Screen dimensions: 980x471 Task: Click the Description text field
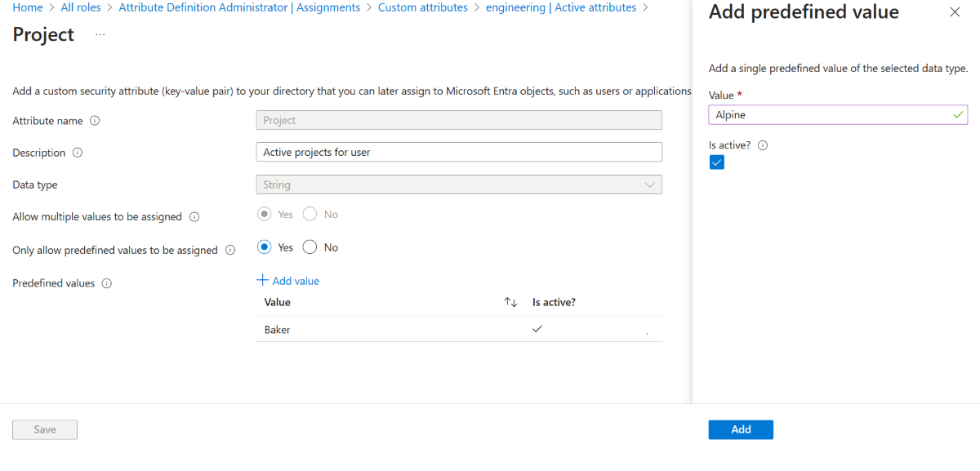[x=459, y=152]
